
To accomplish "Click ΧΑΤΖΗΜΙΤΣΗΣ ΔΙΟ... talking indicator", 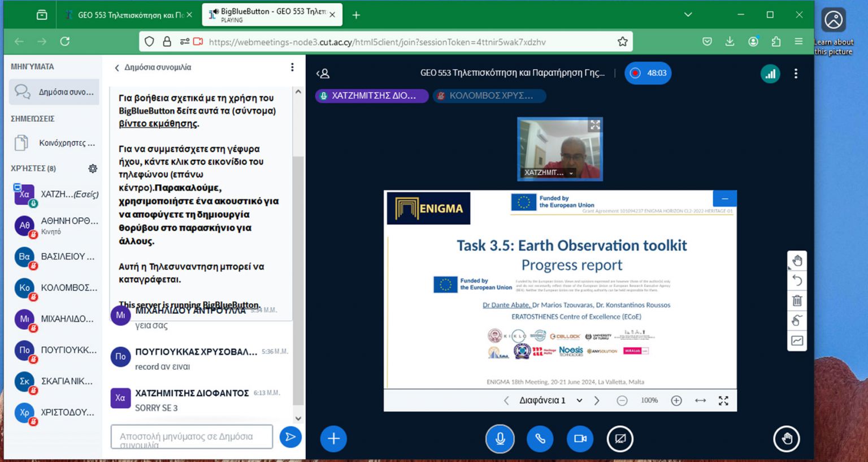I will point(372,96).
